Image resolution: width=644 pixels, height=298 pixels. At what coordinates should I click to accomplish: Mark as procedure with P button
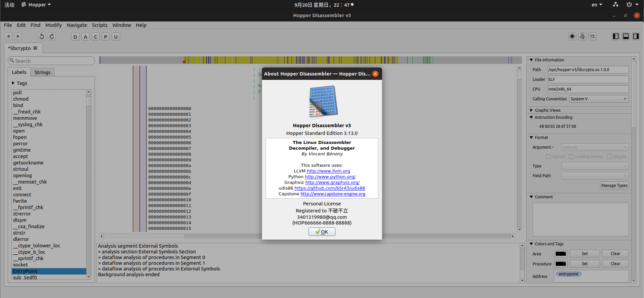point(106,37)
